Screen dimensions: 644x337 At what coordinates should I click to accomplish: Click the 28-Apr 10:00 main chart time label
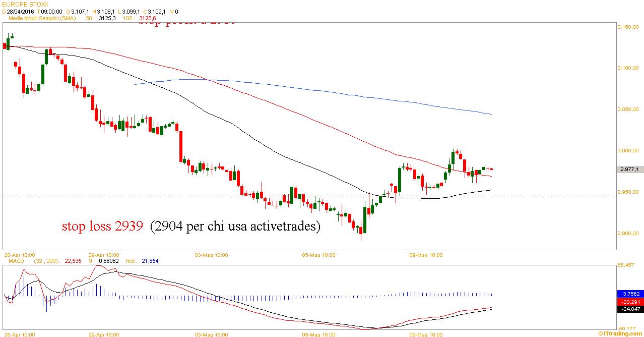(x=19, y=255)
